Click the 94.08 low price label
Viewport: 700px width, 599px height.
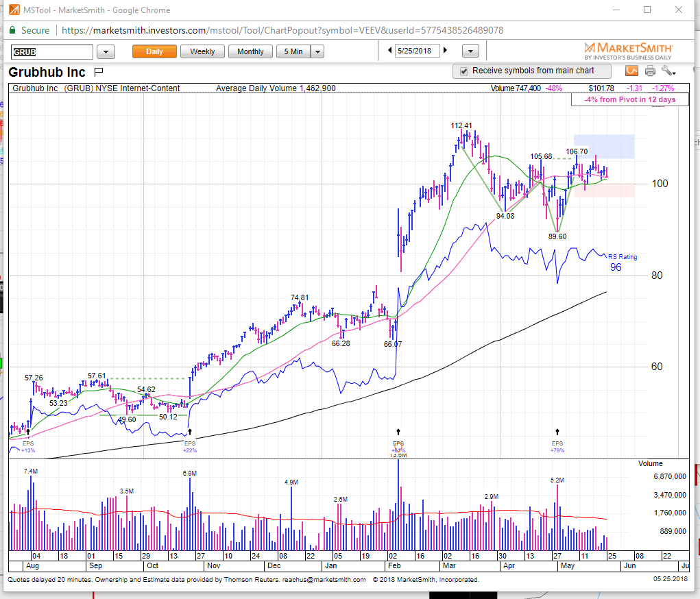click(x=505, y=216)
